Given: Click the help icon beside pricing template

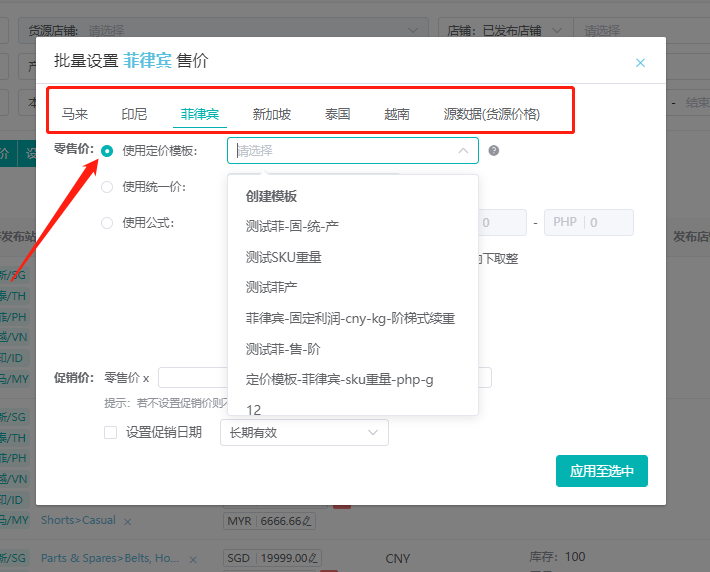Looking at the screenshot, I should [x=494, y=151].
